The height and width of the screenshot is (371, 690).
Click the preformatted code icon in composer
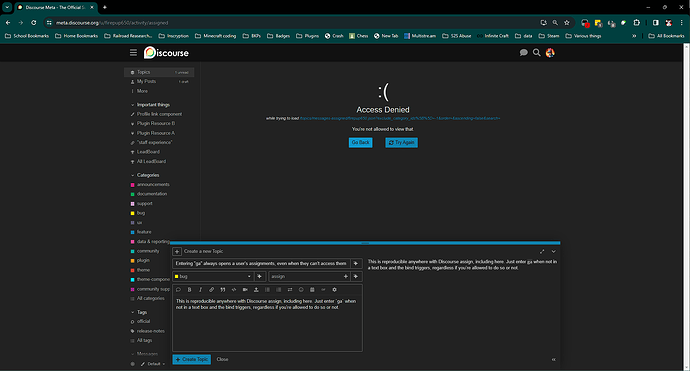click(x=234, y=290)
